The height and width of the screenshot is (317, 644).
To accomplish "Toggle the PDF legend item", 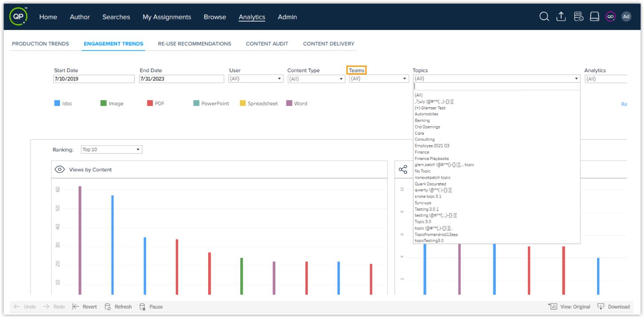I will [155, 103].
